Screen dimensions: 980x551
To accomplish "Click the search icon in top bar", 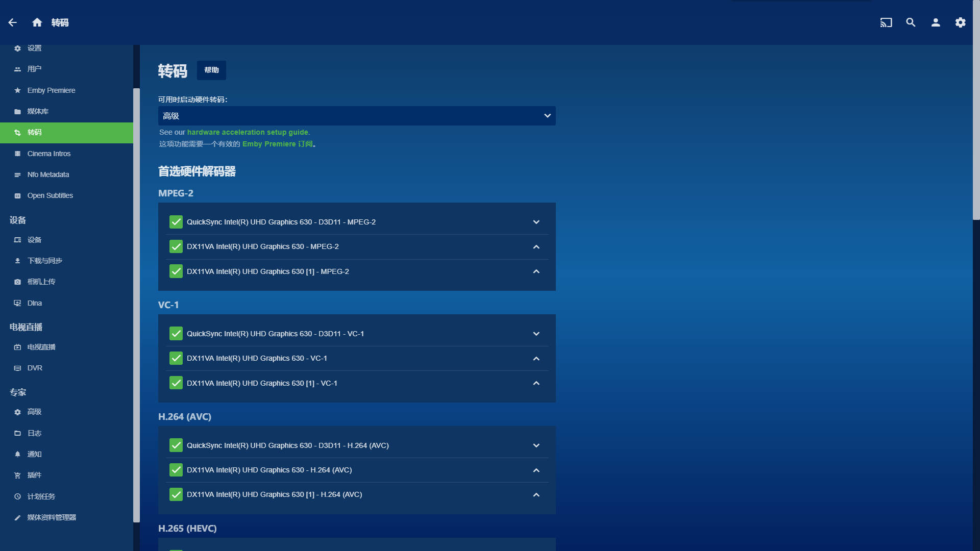I will pyautogui.click(x=910, y=22).
